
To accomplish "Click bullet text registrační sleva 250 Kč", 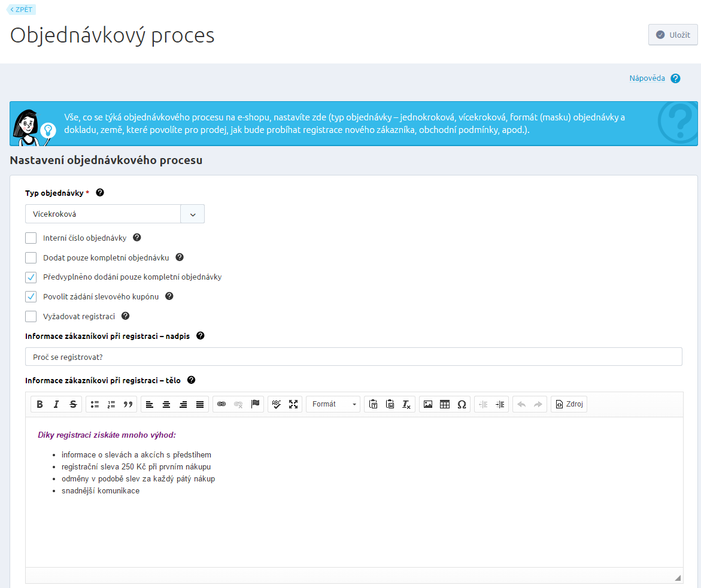I will click(136, 467).
